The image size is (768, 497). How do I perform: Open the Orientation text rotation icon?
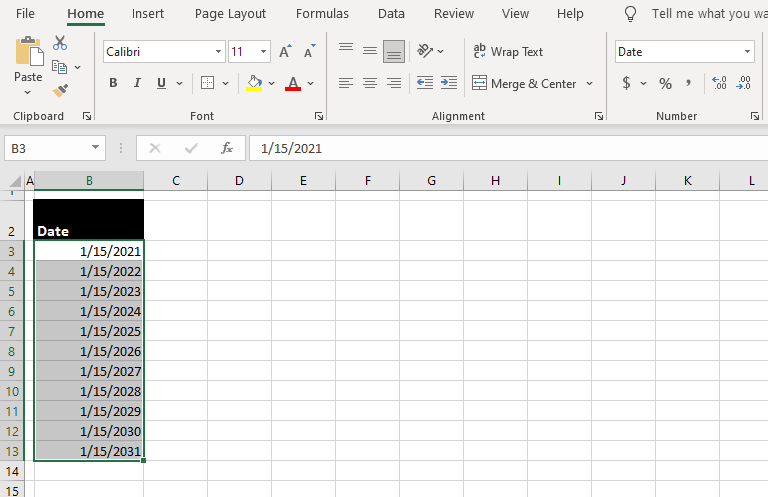point(425,51)
